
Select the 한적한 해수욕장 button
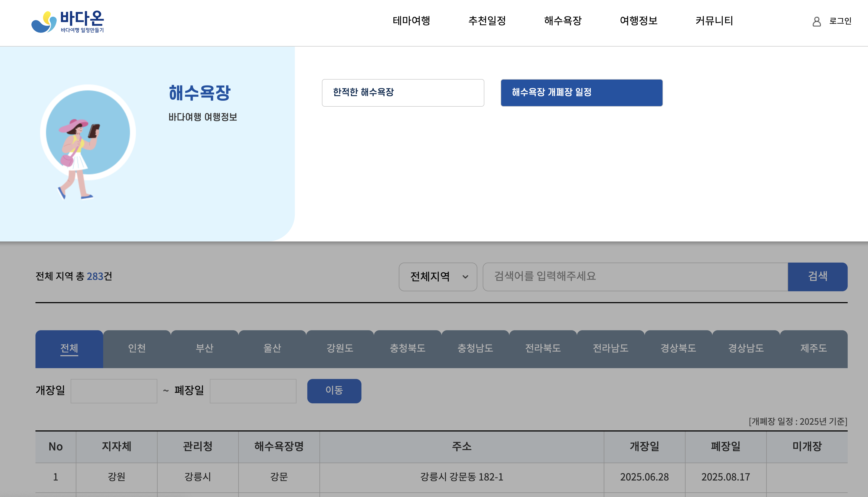pos(403,93)
